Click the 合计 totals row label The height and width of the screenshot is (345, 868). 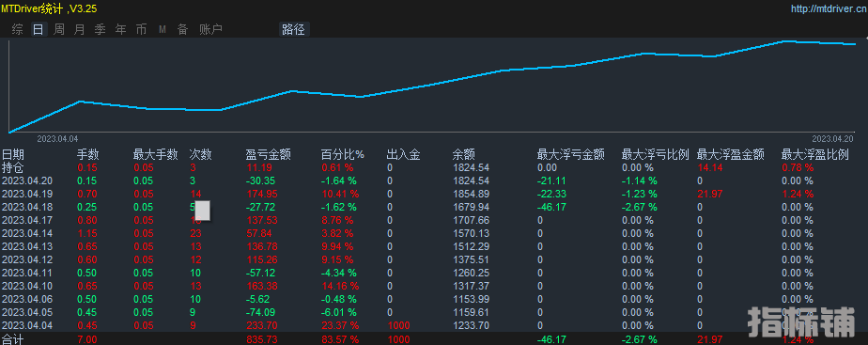point(13,339)
